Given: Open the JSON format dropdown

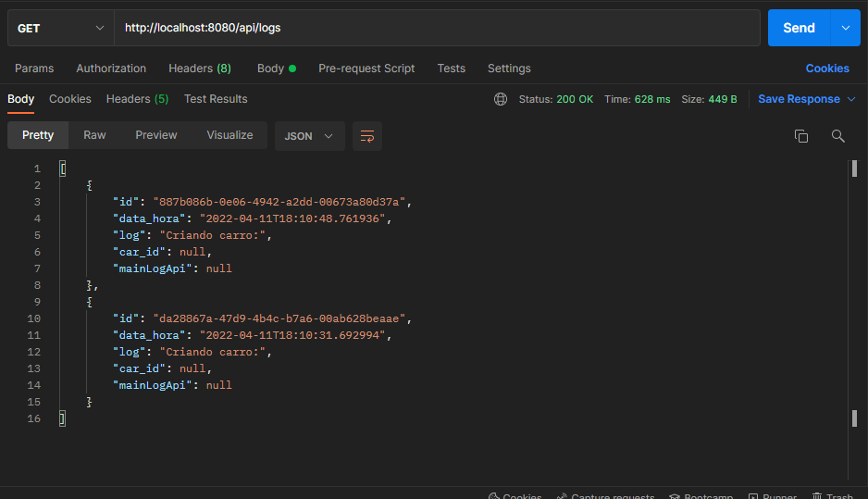Looking at the screenshot, I should (x=309, y=136).
